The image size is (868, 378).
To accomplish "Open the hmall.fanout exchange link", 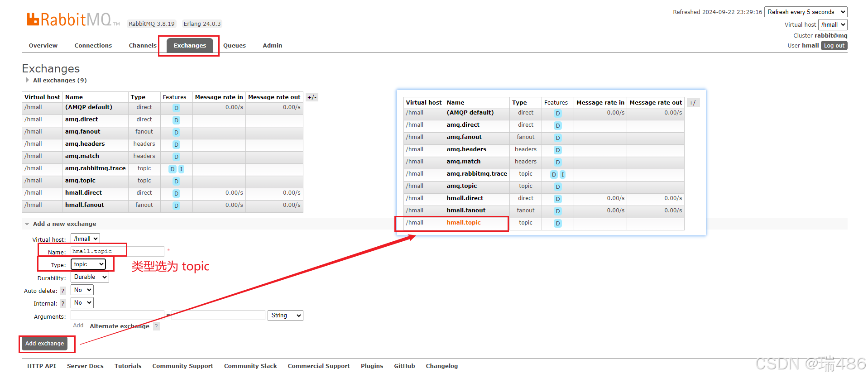I will (85, 205).
